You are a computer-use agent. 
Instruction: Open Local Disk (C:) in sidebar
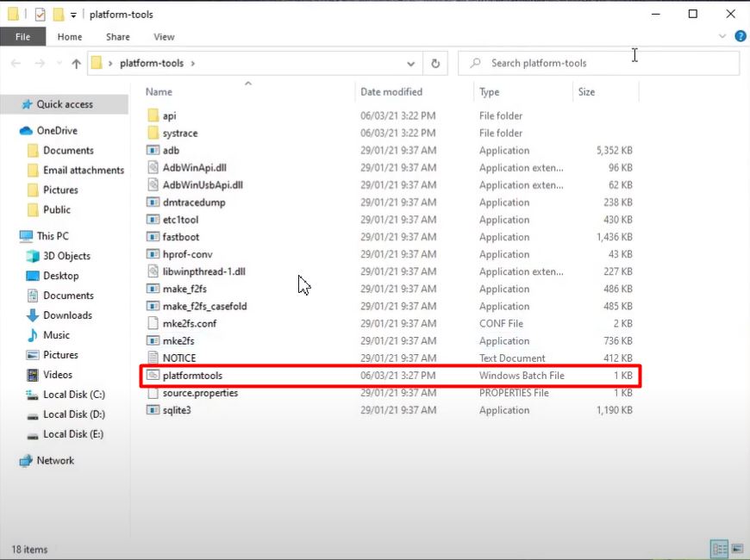pos(74,395)
